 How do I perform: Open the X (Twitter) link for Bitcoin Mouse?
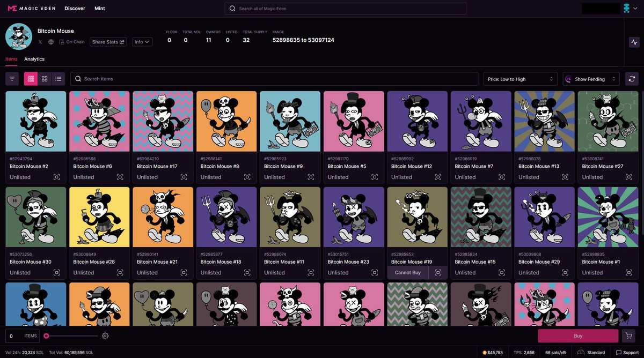(40, 42)
